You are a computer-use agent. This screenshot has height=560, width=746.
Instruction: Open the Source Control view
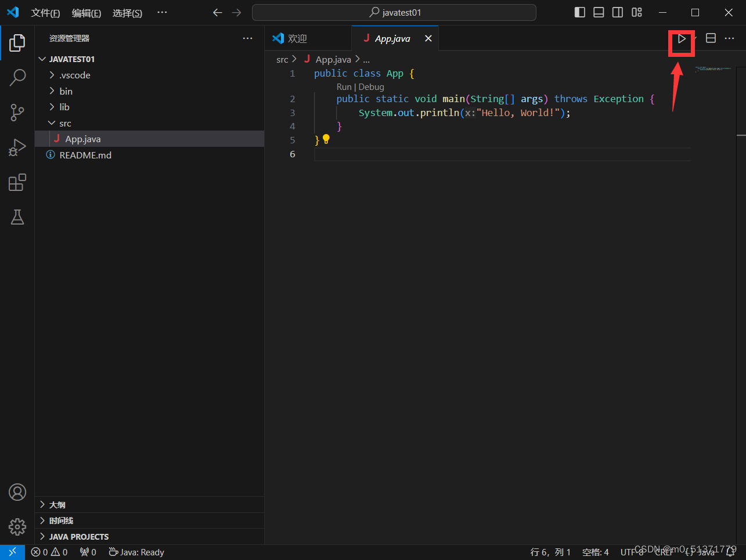coord(17,113)
